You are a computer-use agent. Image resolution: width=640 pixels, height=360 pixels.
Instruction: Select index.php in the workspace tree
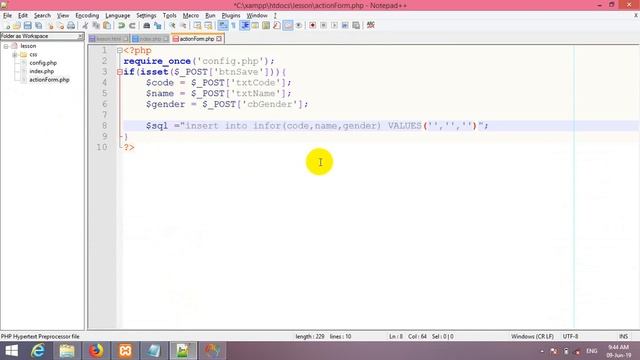(42, 71)
